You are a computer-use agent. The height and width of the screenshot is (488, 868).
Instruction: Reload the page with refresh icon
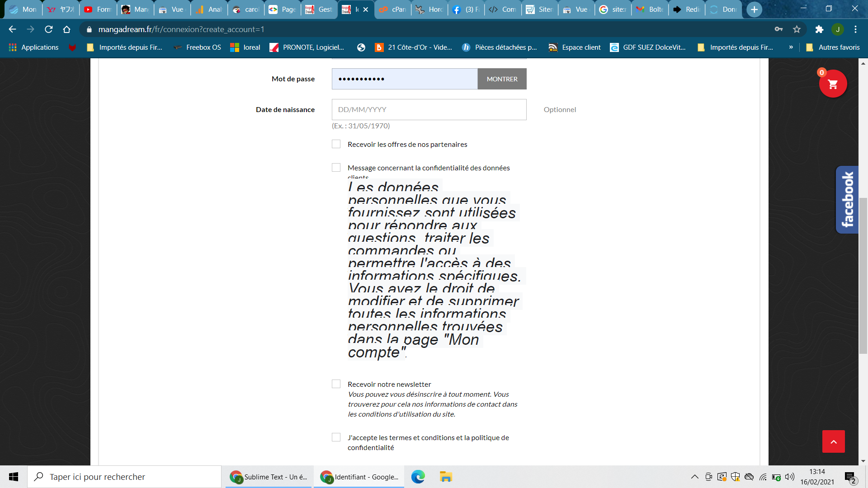(49, 29)
